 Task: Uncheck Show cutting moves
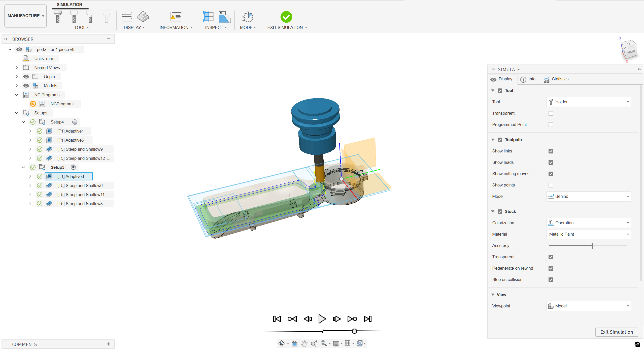tap(551, 174)
